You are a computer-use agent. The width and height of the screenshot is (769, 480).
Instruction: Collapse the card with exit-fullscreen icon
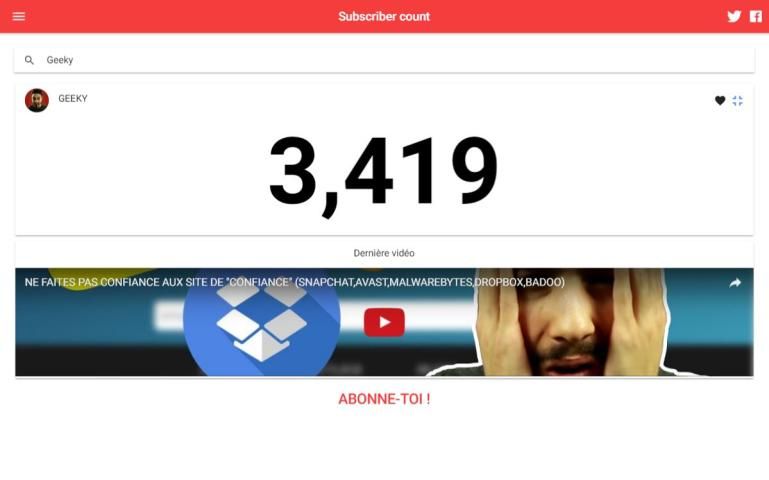tap(738, 101)
